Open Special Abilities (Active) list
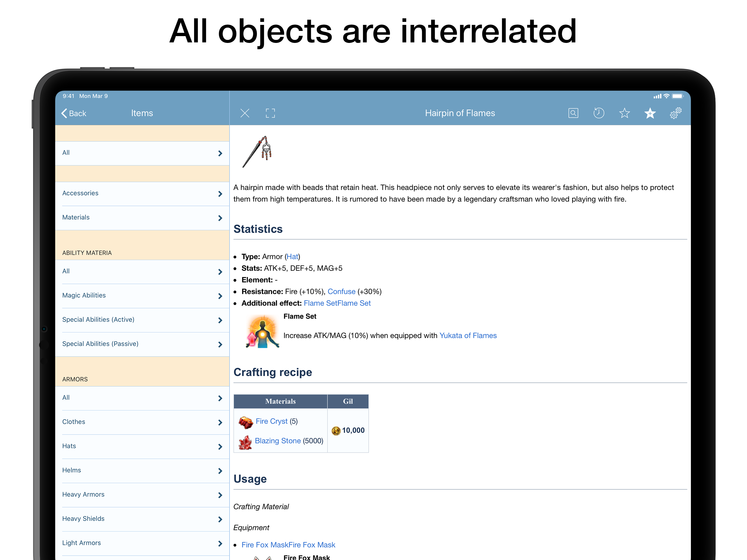The image size is (747, 560). (x=142, y=320)
